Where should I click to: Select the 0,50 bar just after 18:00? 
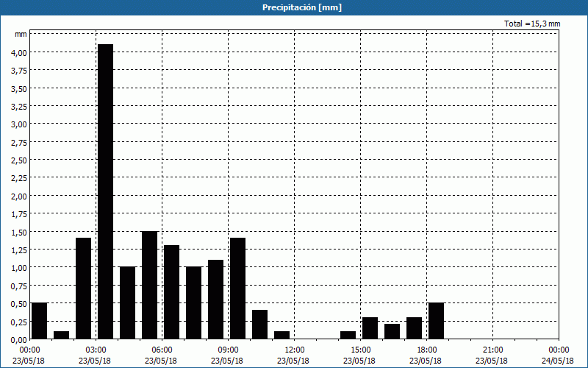436,321
